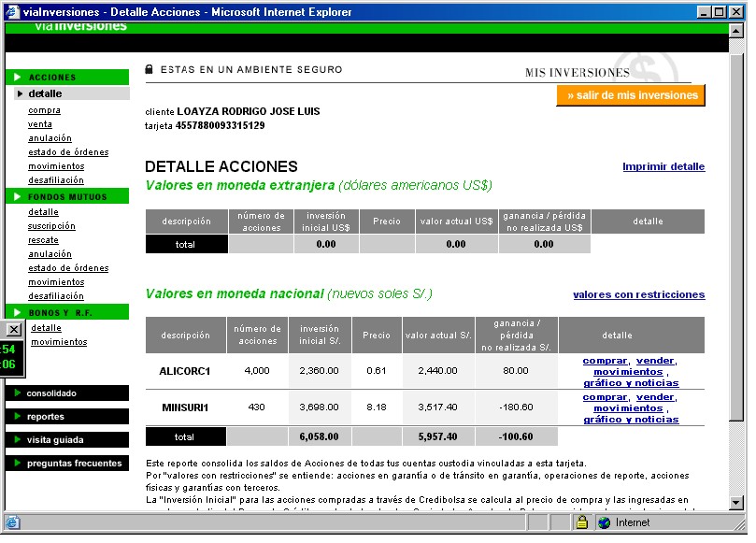This screenshot has width=756, height=543.
Task: Open the 'visita guiada' menu item
Action: (67, 440)
